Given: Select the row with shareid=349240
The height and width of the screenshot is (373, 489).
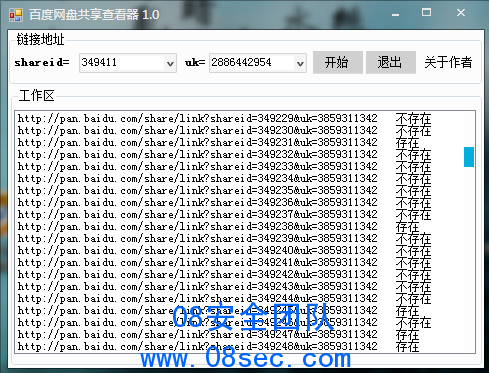Looking at the screenshot, I should (224, 251).
